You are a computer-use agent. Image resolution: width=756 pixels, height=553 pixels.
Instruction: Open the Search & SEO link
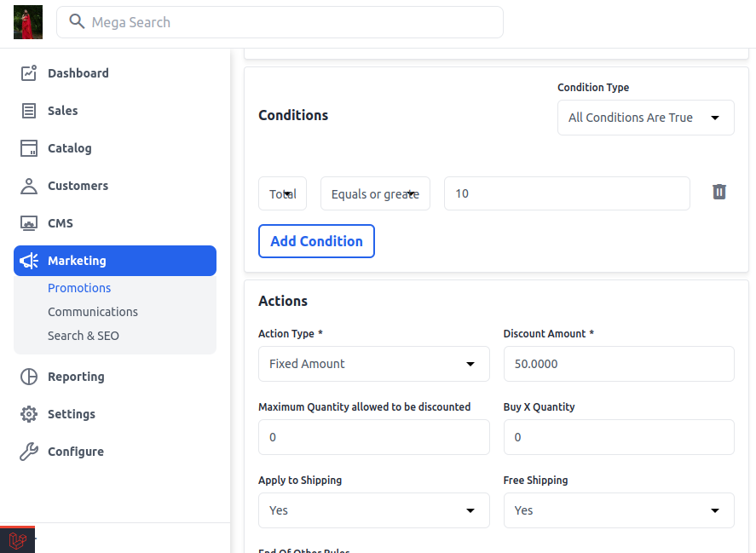click(83, 336)
